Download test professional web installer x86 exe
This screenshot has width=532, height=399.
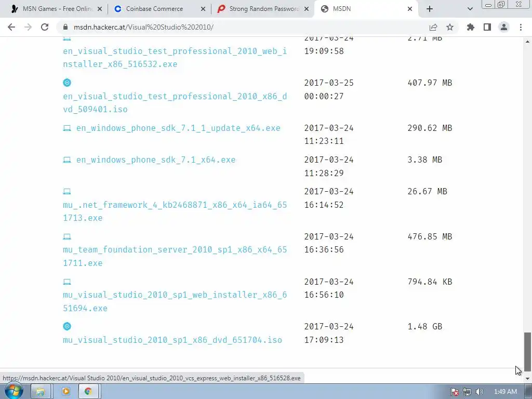[x=175, y=57]
